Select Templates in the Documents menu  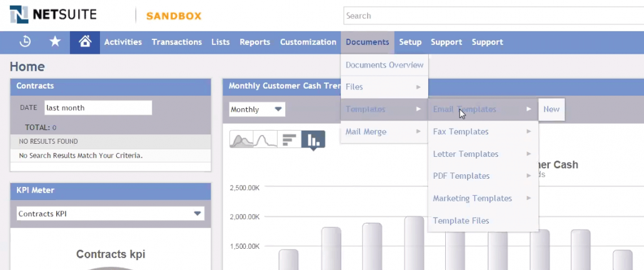tap(385, 109)
